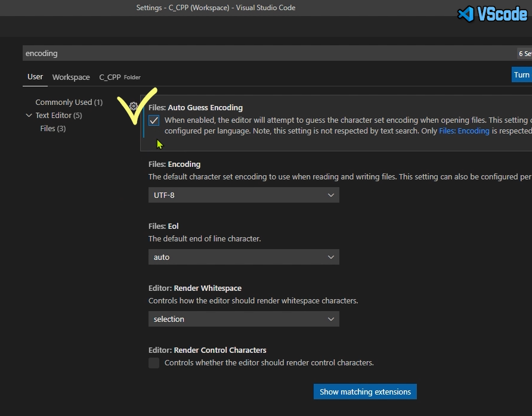Open gear menu for Auto Guess Encoding

[134, 107]
